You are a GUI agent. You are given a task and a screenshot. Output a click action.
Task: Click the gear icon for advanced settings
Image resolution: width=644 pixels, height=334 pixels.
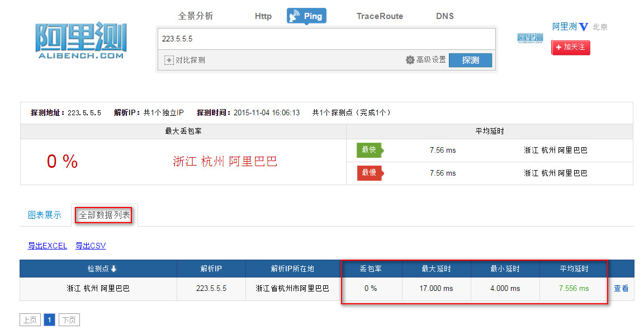pos(410,60)
